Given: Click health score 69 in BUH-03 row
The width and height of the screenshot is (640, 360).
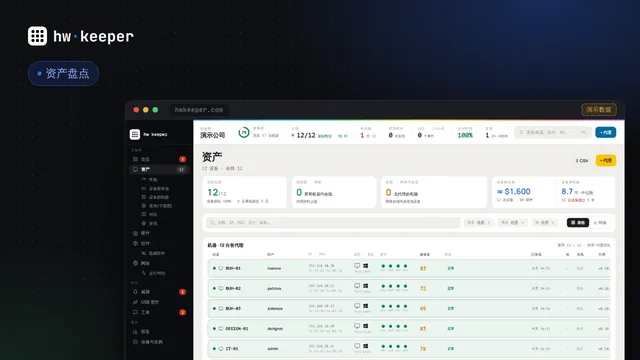Looking at the screenshot, I should click(423, 309).
